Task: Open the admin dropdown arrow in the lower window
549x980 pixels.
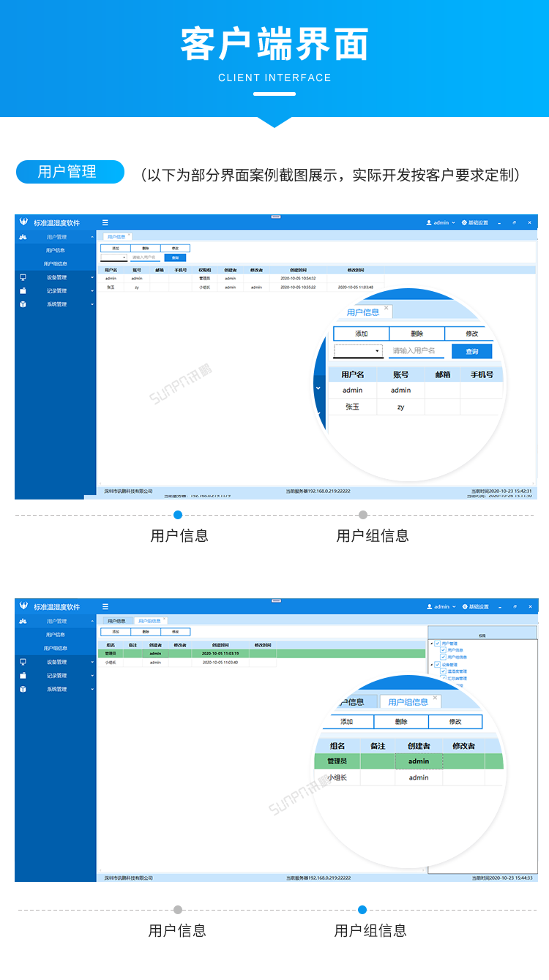Action: point(453,606)
